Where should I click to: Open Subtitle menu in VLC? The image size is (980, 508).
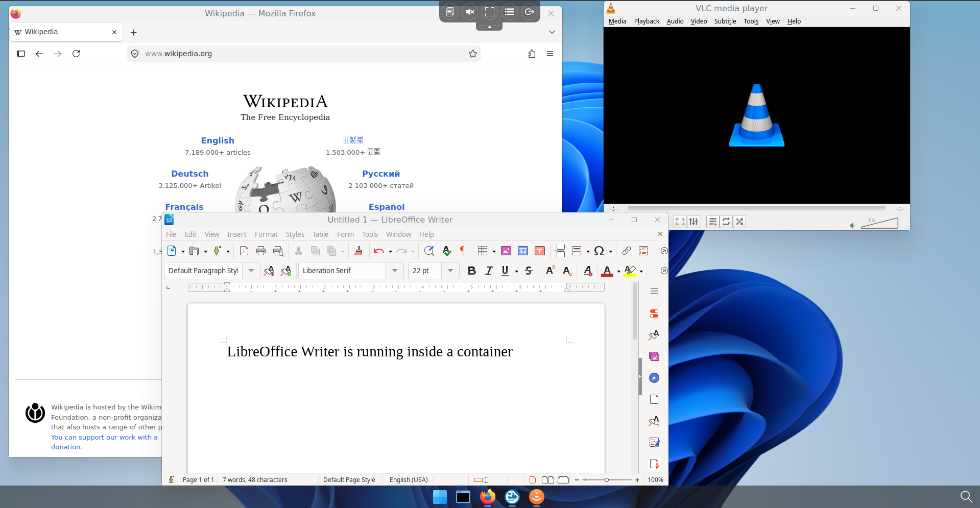tap(725, 21)
